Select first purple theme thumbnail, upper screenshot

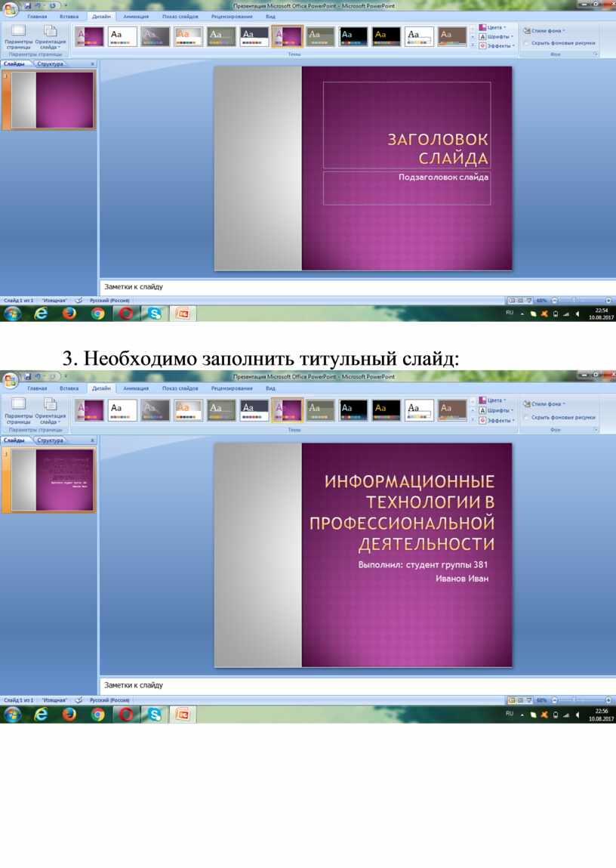point(89,37)
